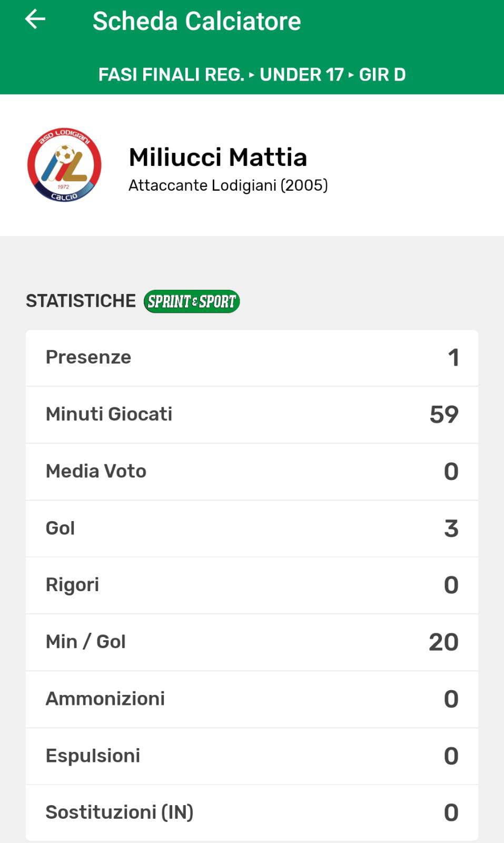Viewport: 504px width, 843px height.
Task: Select the Under 17 breadcrumb item
Action: [x=301, y=75]
